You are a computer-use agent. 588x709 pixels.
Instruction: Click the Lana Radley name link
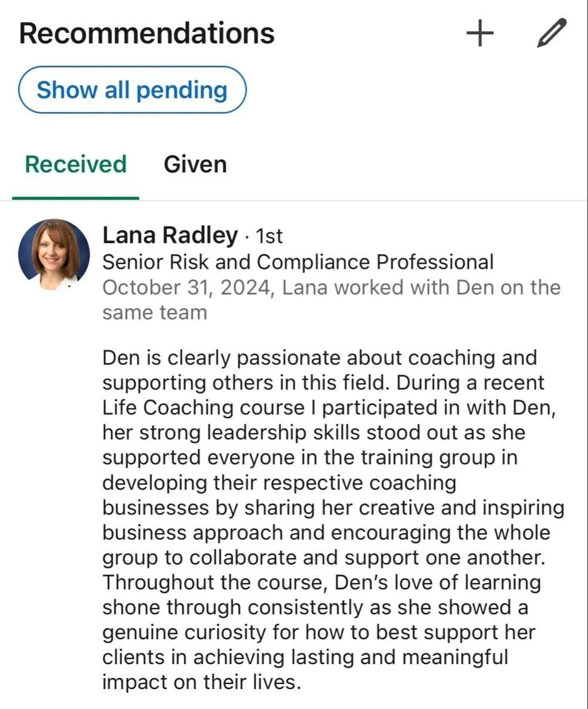pyautogui.click(x=170, y=235)
